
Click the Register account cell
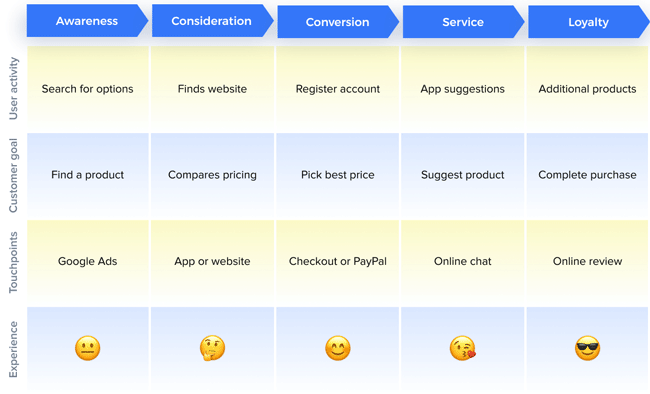337,89
